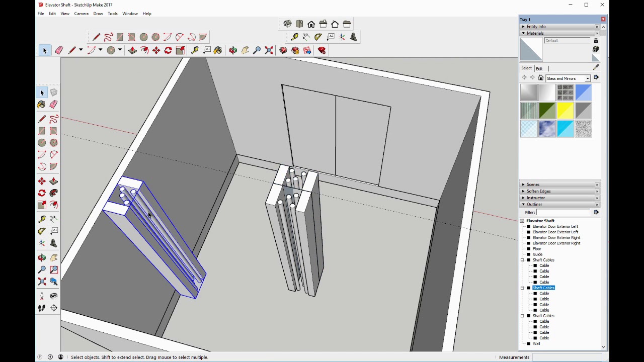
Task: Open the View menu
Action: tap(65, 14)
